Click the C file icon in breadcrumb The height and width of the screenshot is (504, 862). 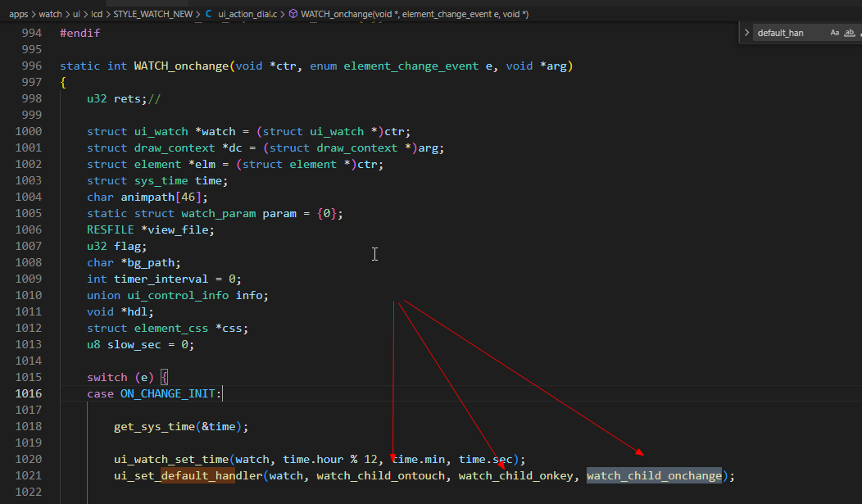point(209,14)
